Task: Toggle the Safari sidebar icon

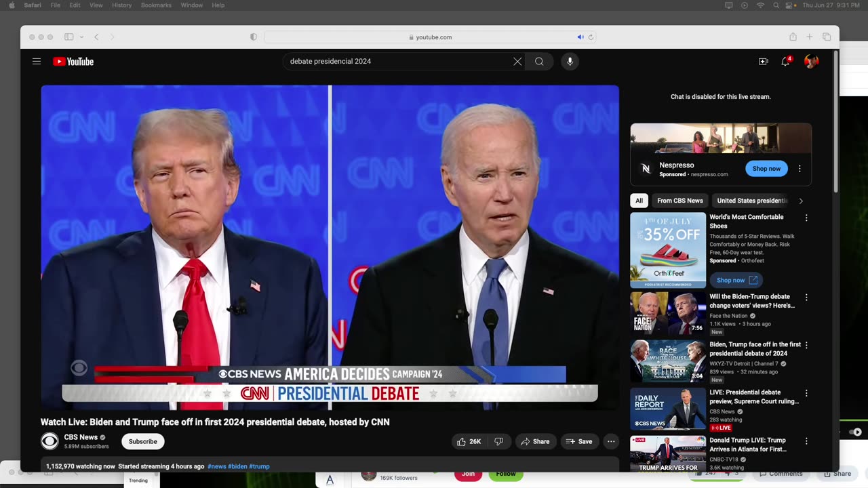Action: tap(68, 37)
